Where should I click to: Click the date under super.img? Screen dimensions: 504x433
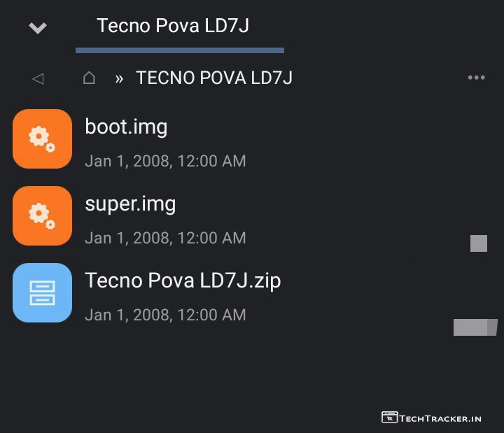(165, 238)
